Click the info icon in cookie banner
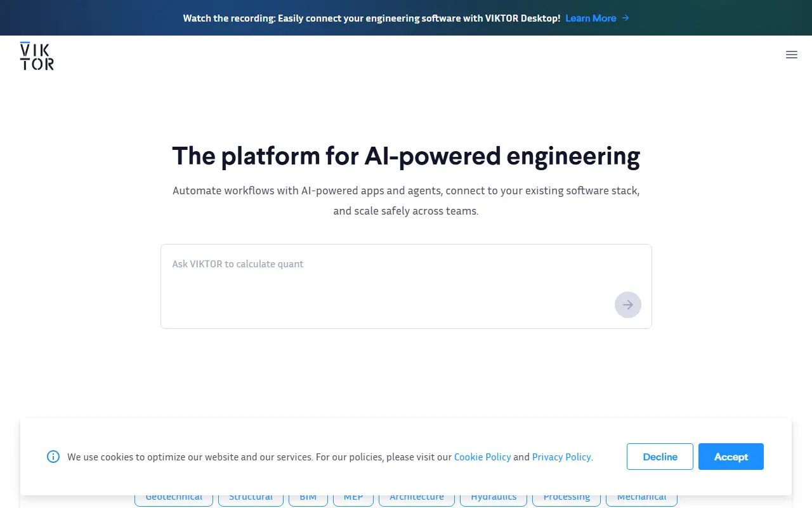The height and width of the screenshot is (508, 812). point(53,457)
